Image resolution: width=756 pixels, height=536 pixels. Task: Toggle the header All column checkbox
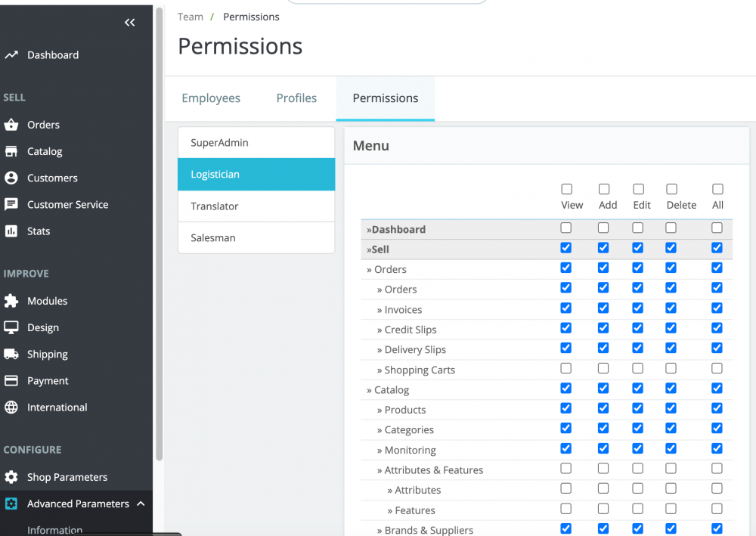(717, 189)
